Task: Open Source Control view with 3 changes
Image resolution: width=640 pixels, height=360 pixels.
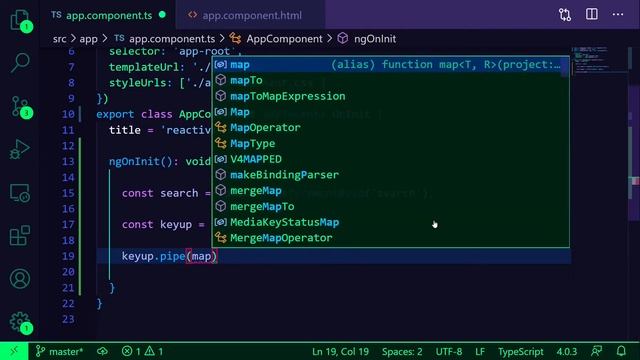Action: [x=20, y=107]
